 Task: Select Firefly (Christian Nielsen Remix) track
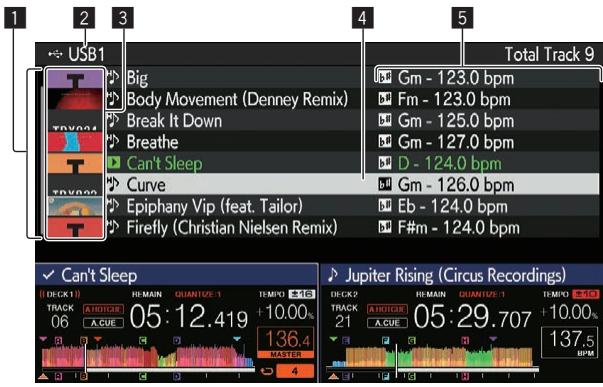coord(232,227)
